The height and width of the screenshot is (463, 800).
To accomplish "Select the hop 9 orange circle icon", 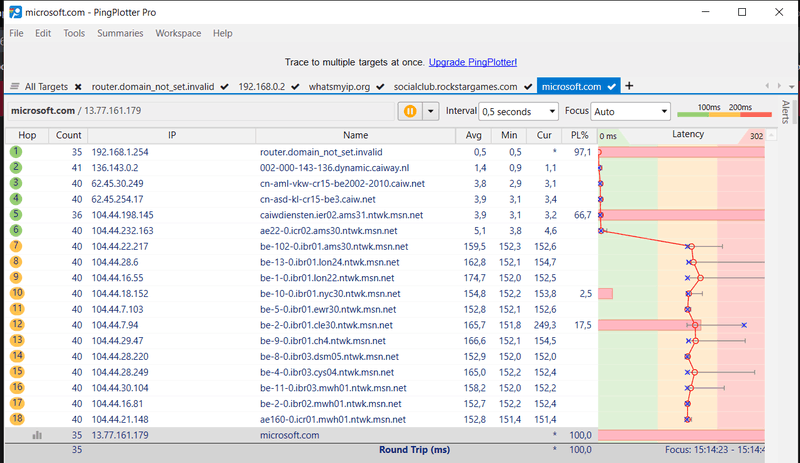I will pyautogui.click(x=16, y=277).
